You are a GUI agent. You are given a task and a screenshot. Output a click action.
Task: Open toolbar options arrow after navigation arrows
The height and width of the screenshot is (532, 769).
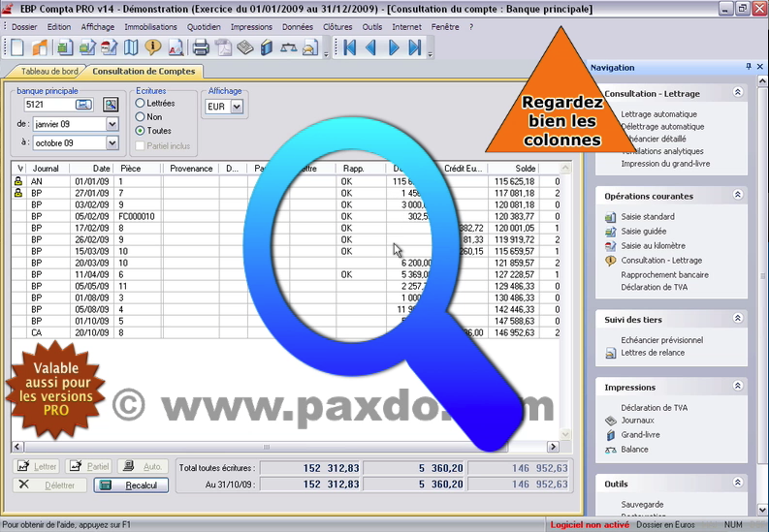431,54
